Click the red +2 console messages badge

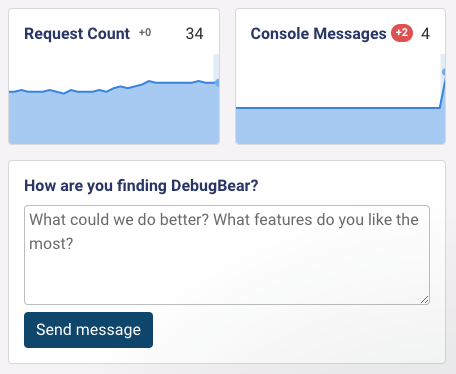(402, 33)
